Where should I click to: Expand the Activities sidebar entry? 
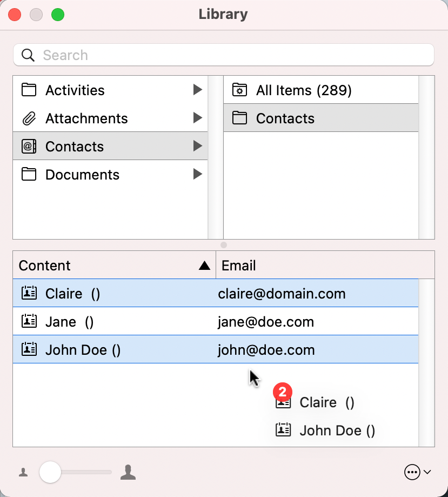coord(198,90)
